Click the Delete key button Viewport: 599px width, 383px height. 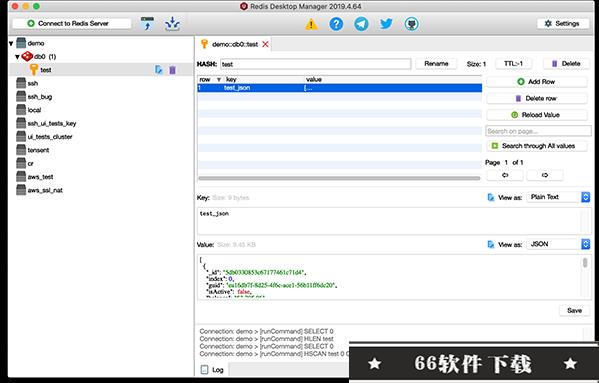pyautogui.click(x=566, y=63)
